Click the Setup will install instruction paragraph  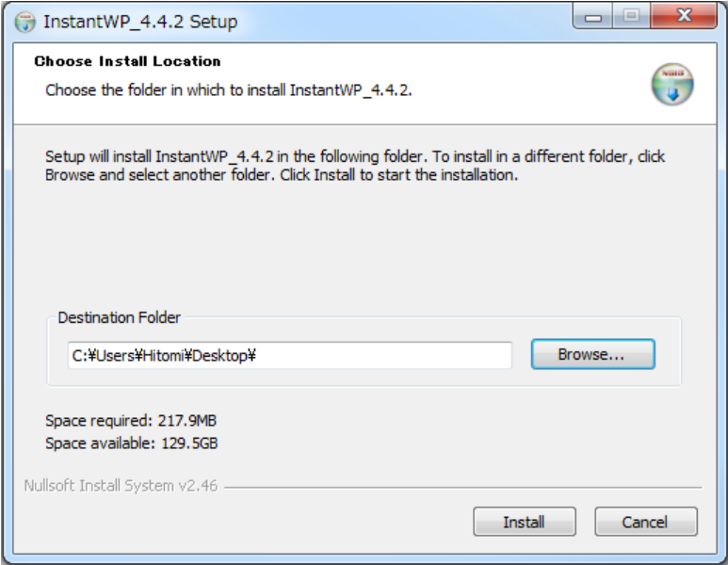click(355, 166)
